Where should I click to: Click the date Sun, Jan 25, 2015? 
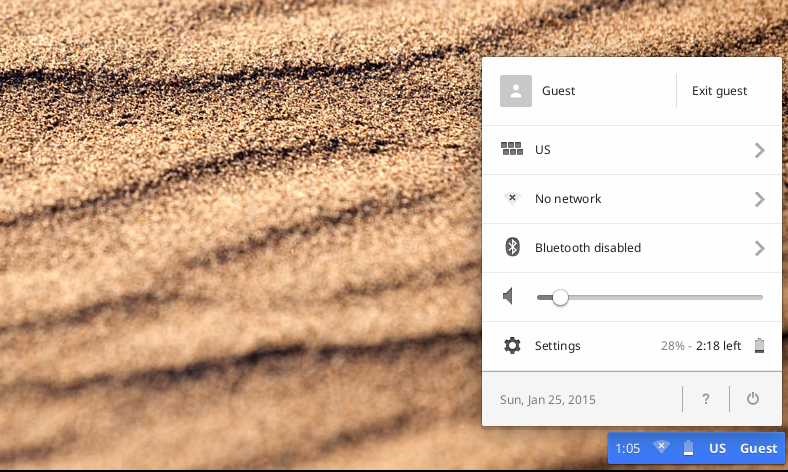[547, 400]
